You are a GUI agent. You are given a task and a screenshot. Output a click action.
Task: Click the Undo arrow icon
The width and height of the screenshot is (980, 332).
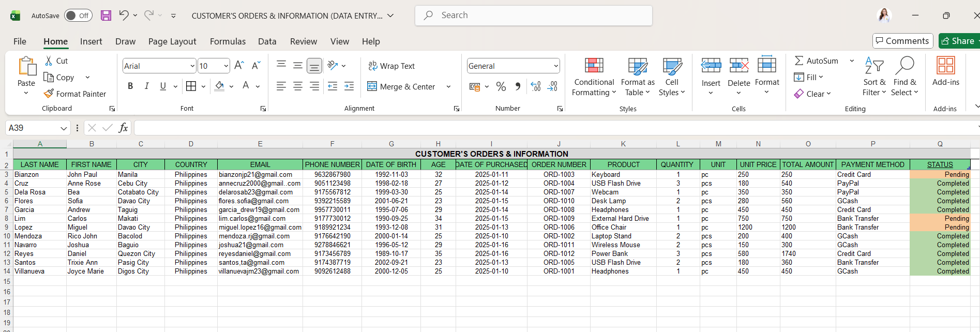tap(124, 16)
